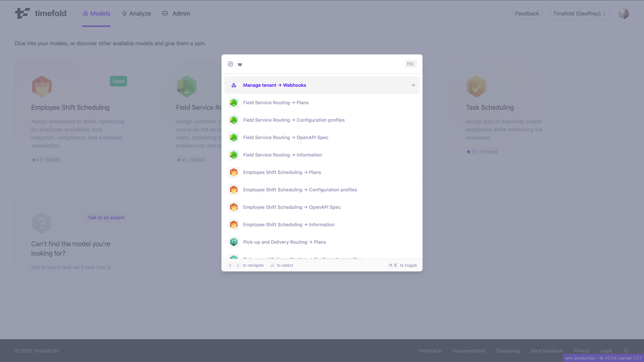Click teal icon beside Pick-up and Delivery Plans

(234, 242)
